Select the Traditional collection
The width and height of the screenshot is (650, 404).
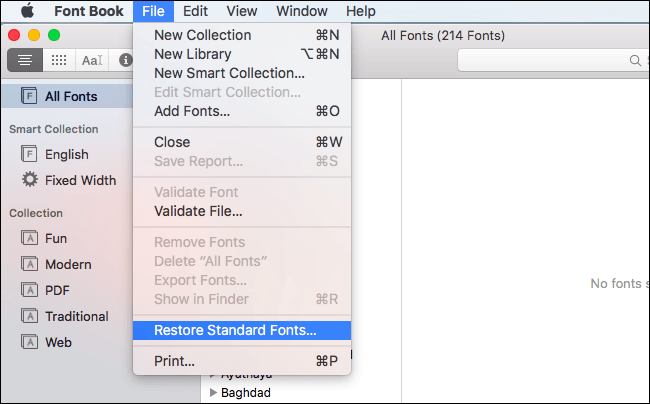coord(76,316)
